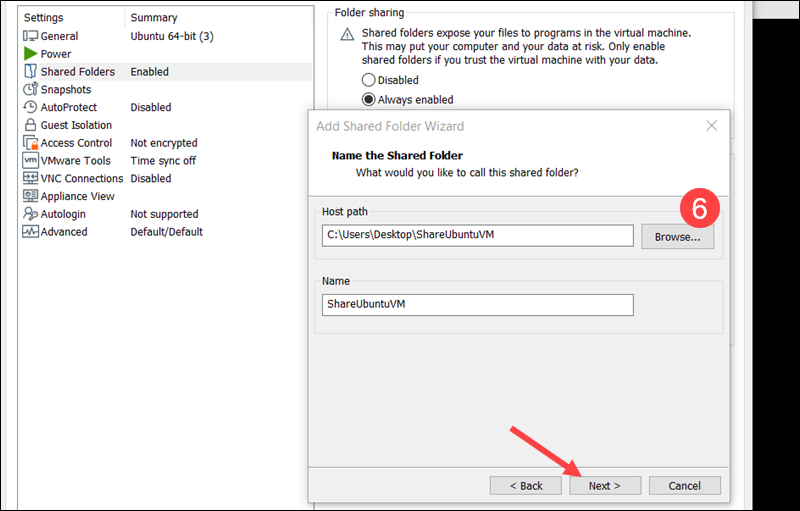
Task: Open Advanced settings icon
Action: 30,232
